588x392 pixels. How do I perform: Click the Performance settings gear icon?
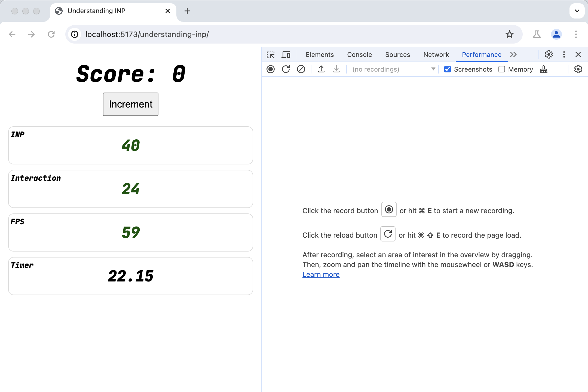(x=578, y=69)
